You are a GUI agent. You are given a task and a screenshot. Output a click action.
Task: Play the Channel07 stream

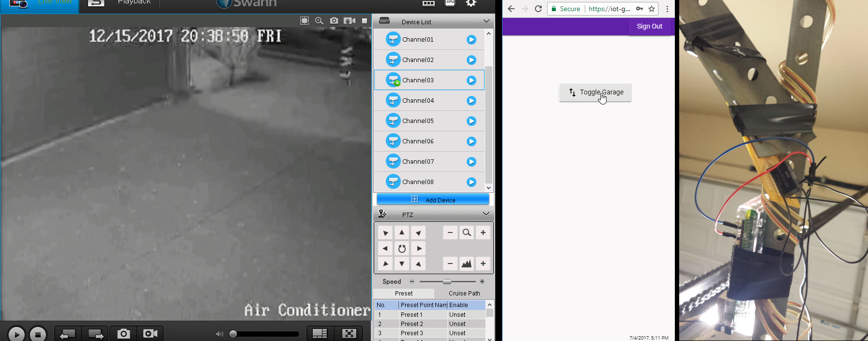(x=471, y=162)
